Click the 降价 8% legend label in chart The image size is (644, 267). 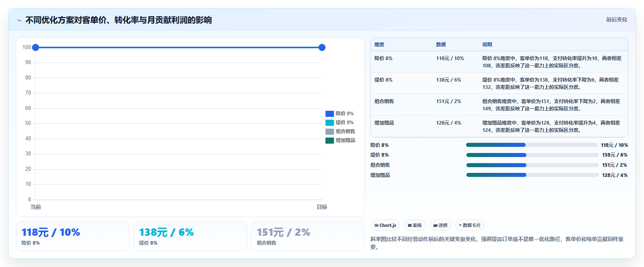pos(345,114)
